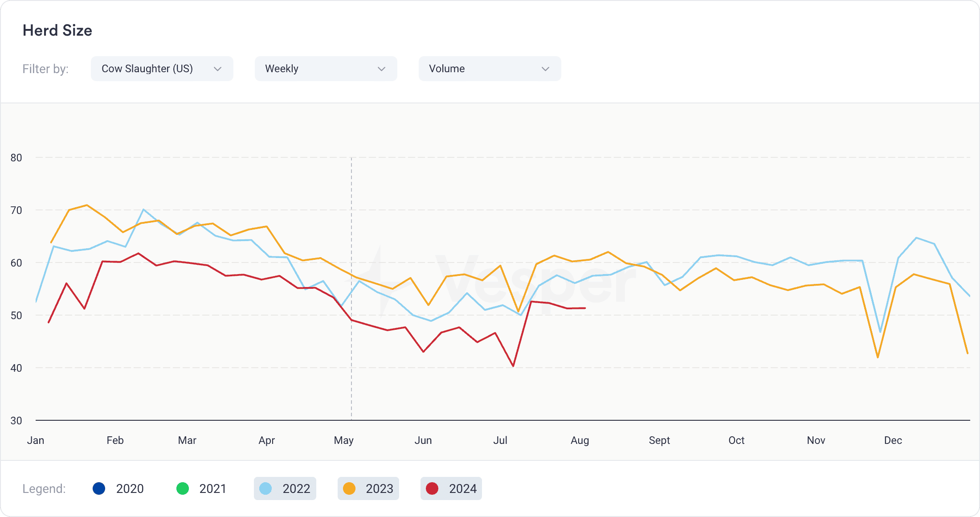Open the Cow Slaughter (US) dropdown

click(162, 69)
